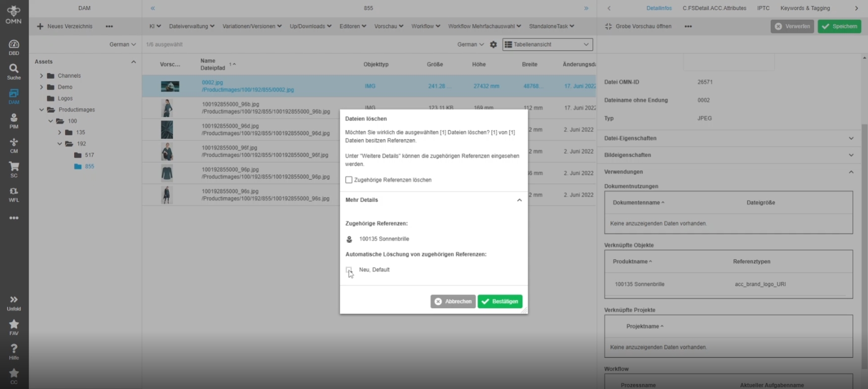
Task: Click thumbnail of 100192855000_96b.jpg
Action: pyautogui.click(x=167, y=108)
